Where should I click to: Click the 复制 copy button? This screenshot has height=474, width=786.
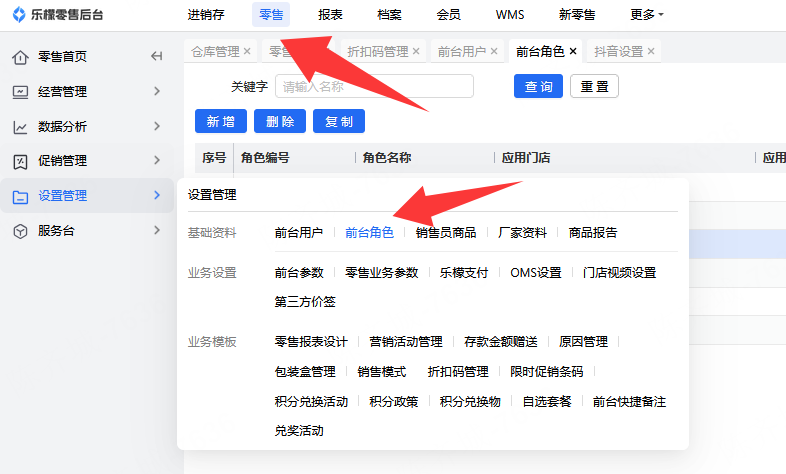[x=339, y=121]
